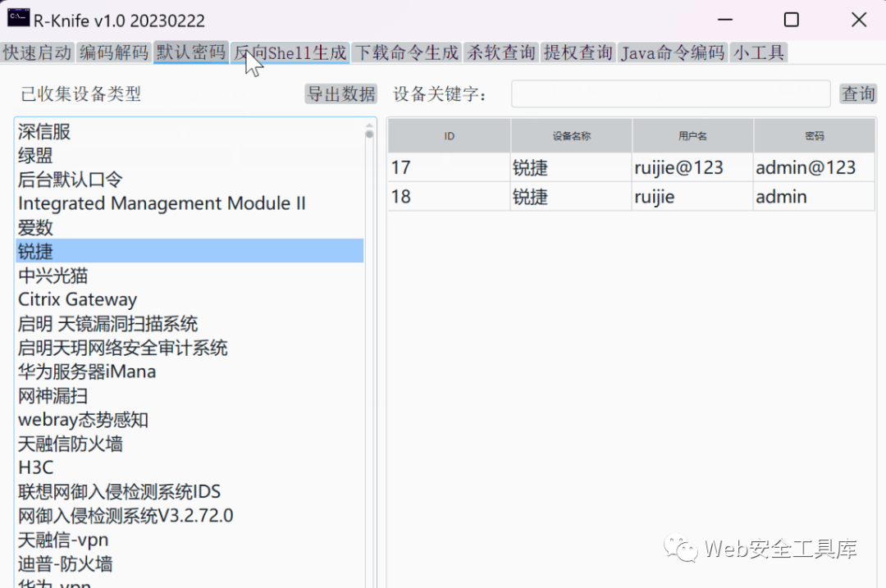The image size is (886, 588).
Task: Click the 查询 search button
Action: click(858, 93)
